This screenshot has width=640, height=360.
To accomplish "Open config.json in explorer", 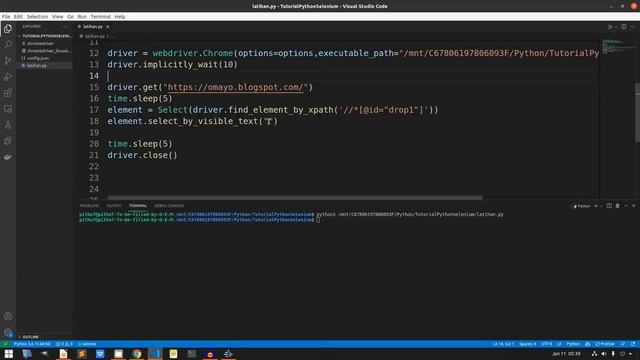I will point(38,58).
